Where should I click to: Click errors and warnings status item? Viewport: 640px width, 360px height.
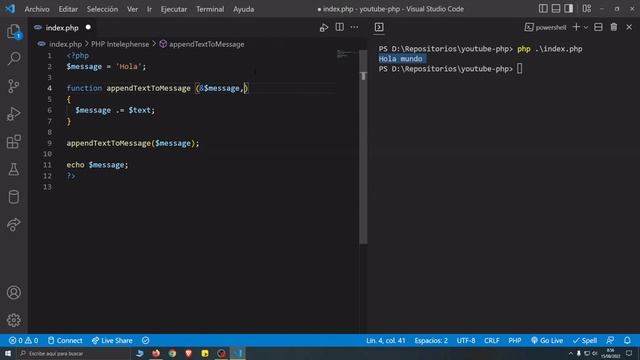pos(23,340)
